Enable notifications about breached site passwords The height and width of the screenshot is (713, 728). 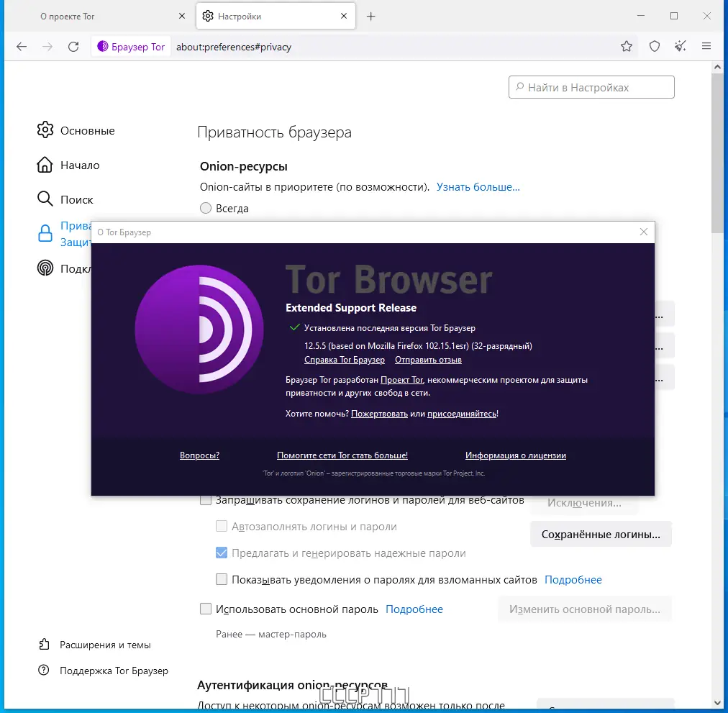[x=222, y=579]
